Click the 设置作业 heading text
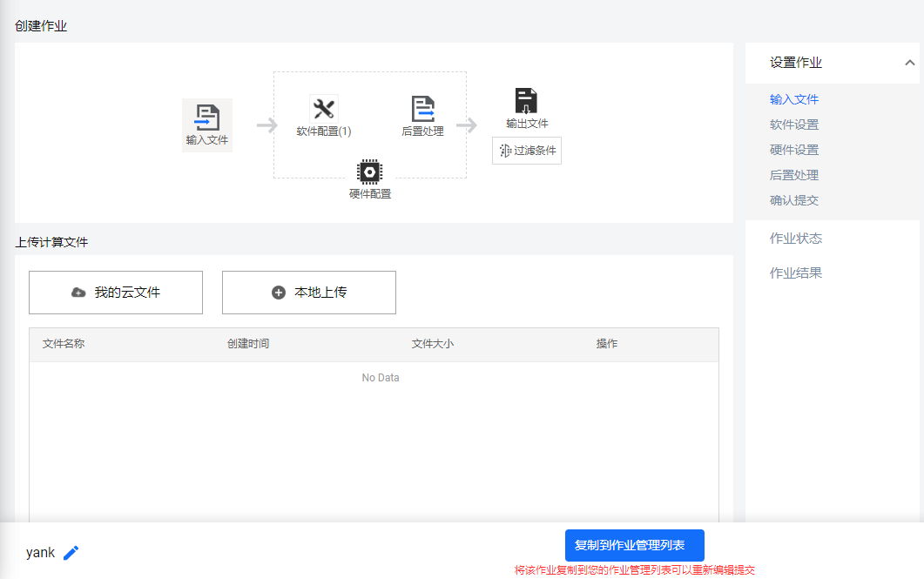Screen dimensions: 924x579 [795, 63]
